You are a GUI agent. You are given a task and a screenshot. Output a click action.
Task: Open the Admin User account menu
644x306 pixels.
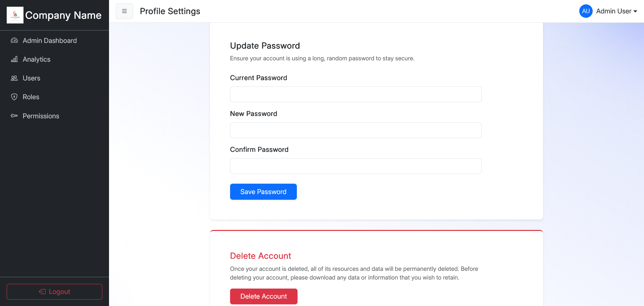pyautogui.click(x=613, y=11)
